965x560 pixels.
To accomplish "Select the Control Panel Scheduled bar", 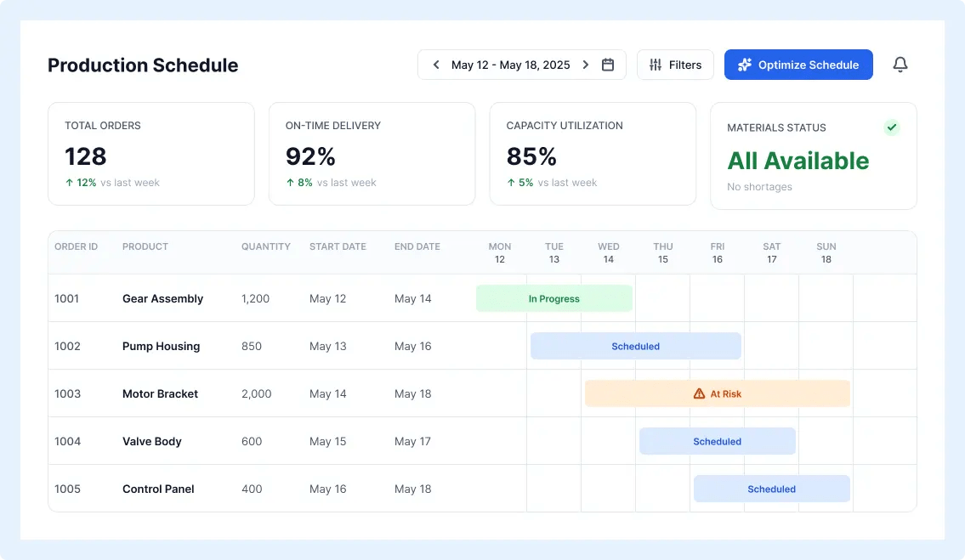I will point(772,489).
